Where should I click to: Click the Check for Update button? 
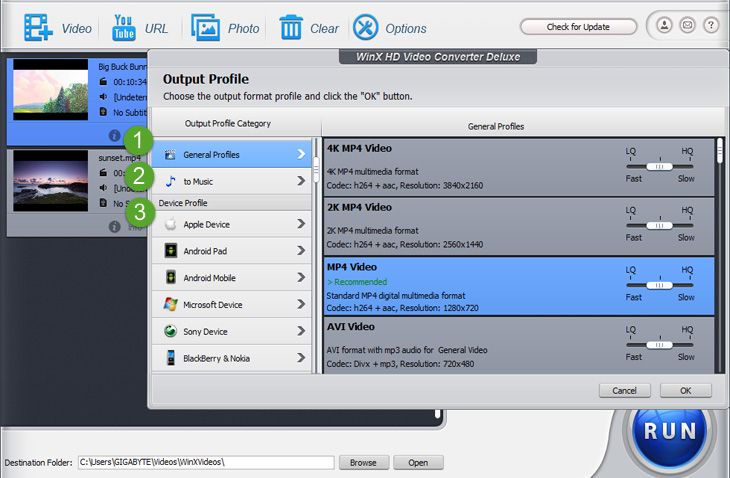click(578, 27)
